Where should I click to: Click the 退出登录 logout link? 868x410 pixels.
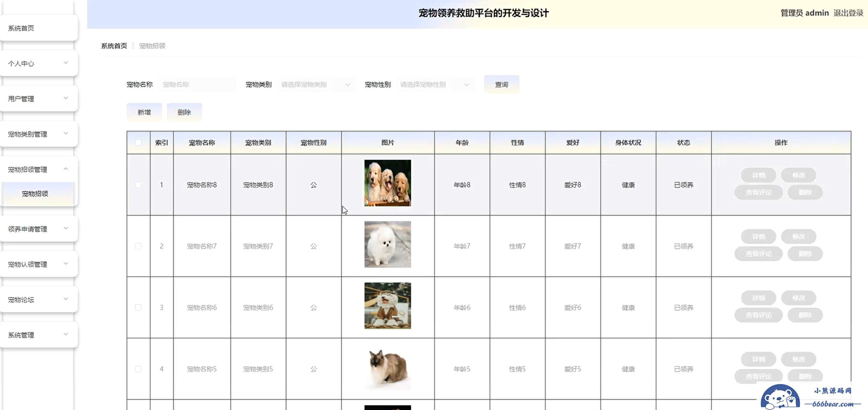(848, 13)
